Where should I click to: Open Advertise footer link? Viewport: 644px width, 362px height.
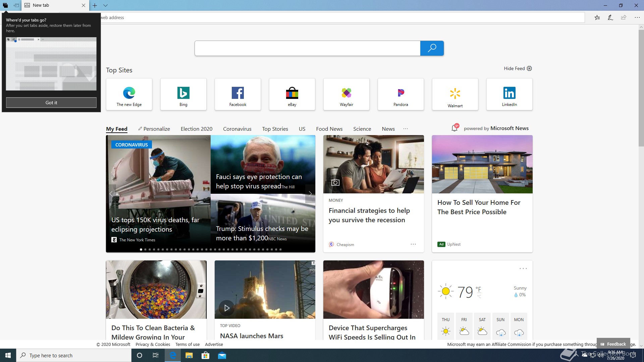(214, 344)
